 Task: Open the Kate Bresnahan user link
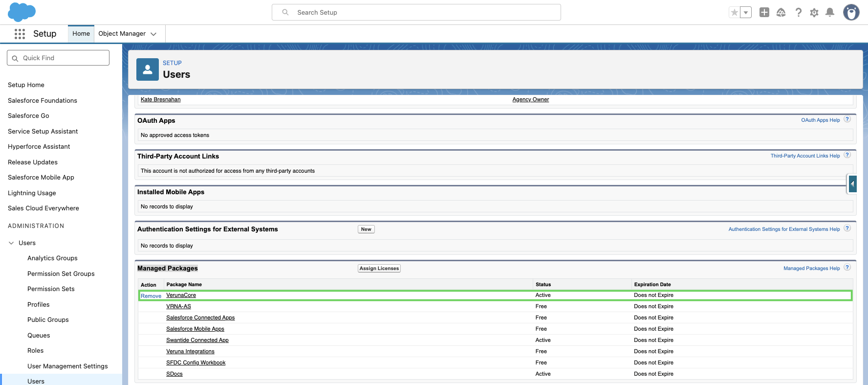[x=160, y=100]
